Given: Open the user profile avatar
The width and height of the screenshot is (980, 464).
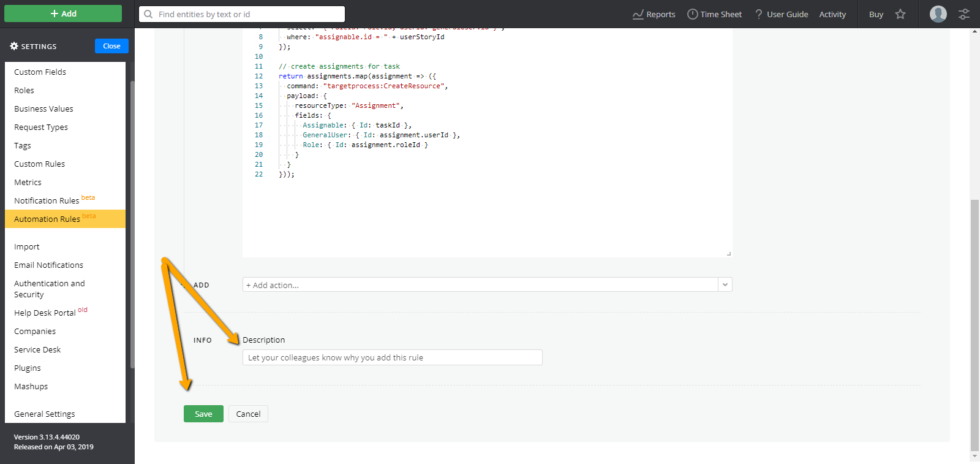Looking at the screenshot, I should point(938,14).
